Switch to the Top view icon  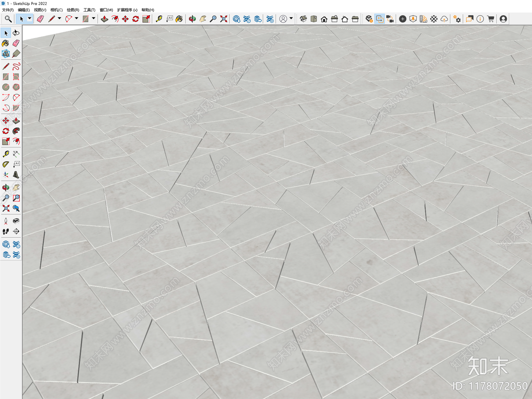pyautogui.click(x=314, y=19)
